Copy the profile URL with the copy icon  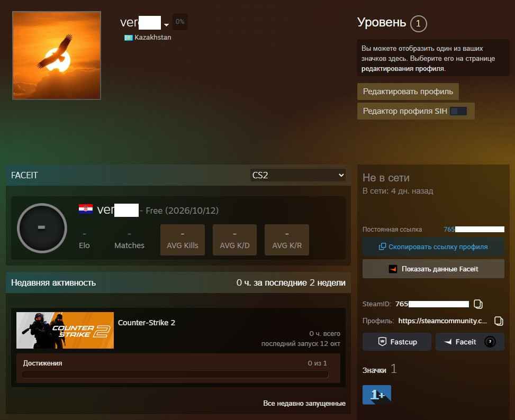pos(499,321)
